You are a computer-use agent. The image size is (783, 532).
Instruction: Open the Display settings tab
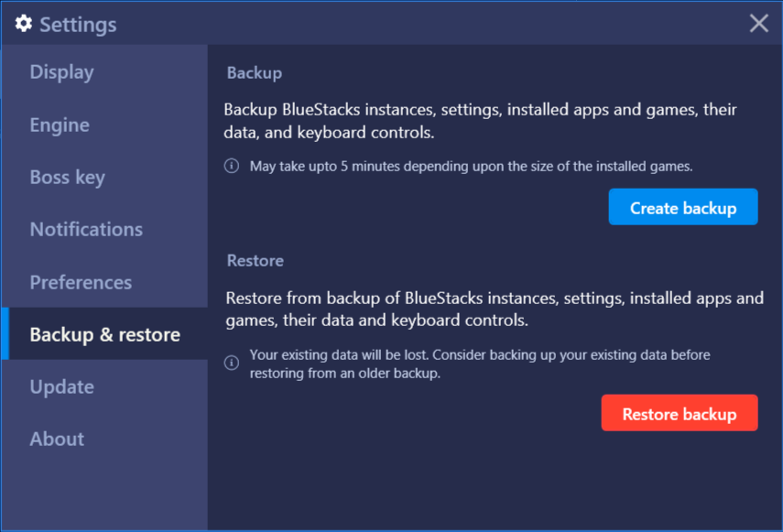[104, 71]
